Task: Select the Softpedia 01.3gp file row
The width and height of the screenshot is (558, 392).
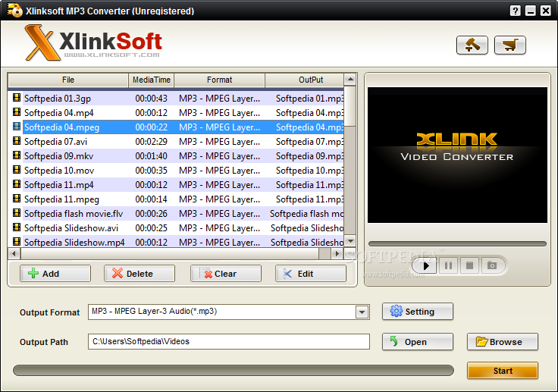Action: pyautogui.click(x=176, y=99)
